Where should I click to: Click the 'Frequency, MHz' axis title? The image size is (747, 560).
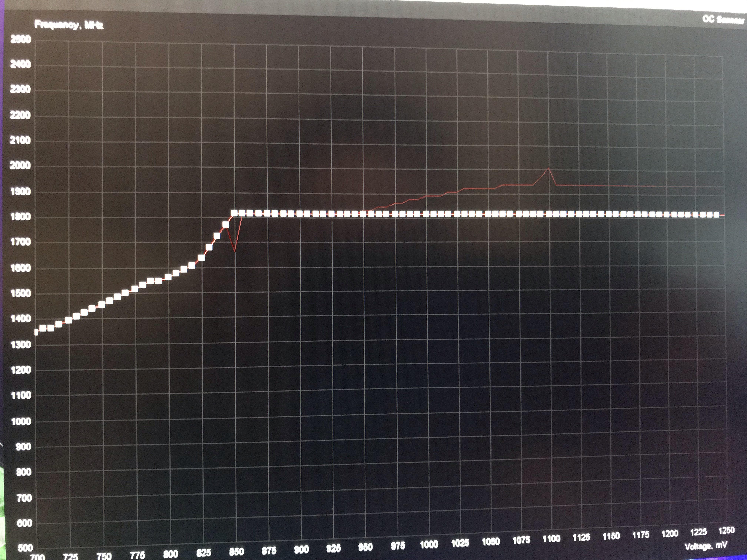(x=69, y=25)
